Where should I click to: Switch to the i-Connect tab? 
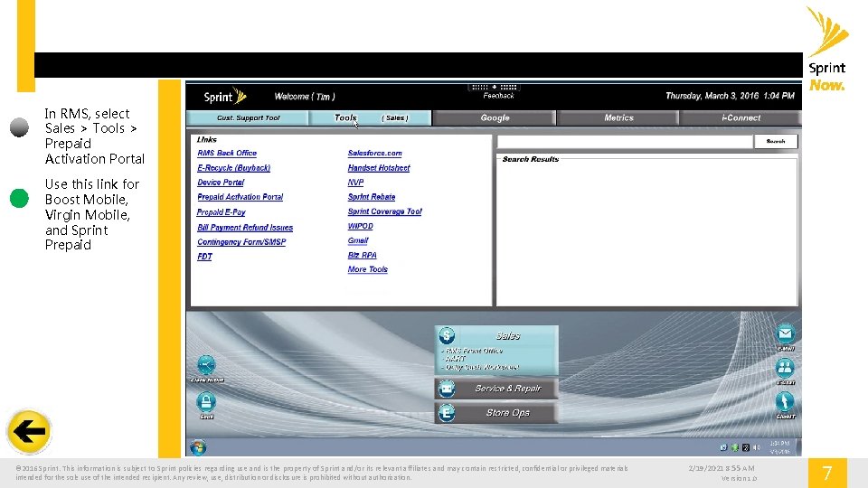[x=741, y=117]
